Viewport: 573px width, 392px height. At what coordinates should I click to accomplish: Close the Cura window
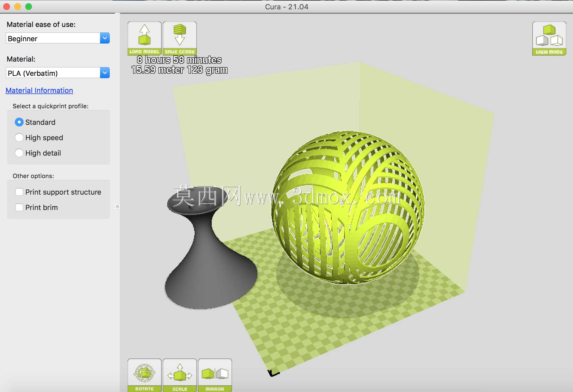(7, 7)
